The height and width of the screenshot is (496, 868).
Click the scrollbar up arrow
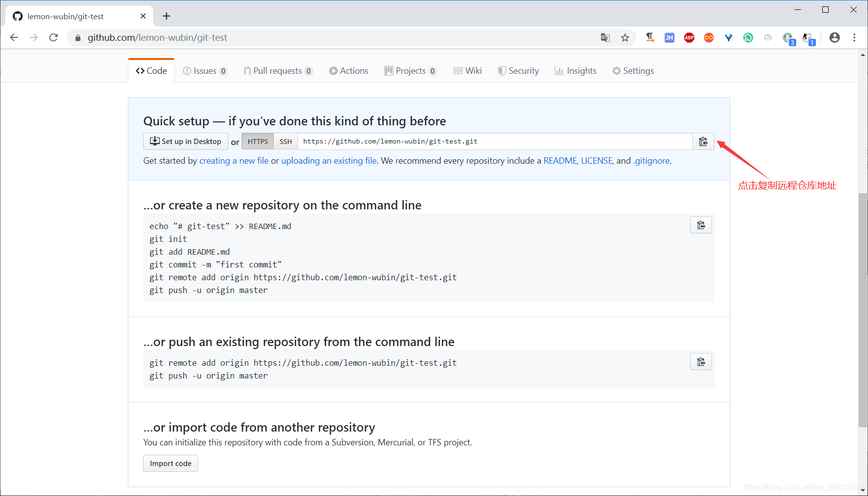click(x=863, y=55)
